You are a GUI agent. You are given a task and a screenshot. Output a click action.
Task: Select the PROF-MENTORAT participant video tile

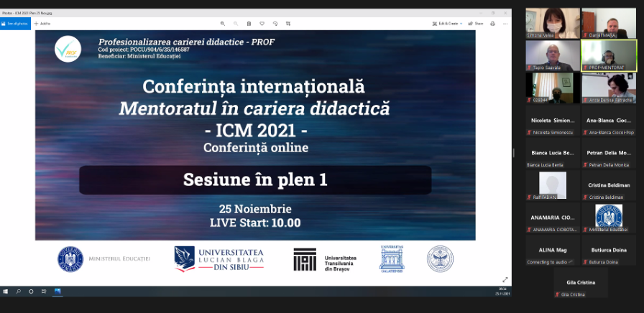(609, 55)
